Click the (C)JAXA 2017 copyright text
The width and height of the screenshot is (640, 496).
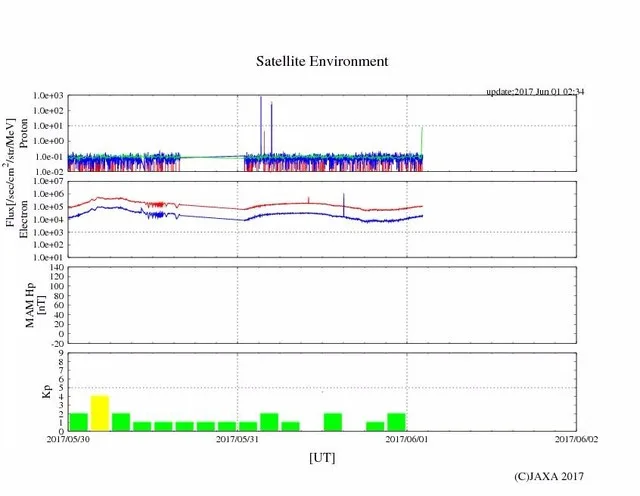pyautogui.click(x=548, y=477)
